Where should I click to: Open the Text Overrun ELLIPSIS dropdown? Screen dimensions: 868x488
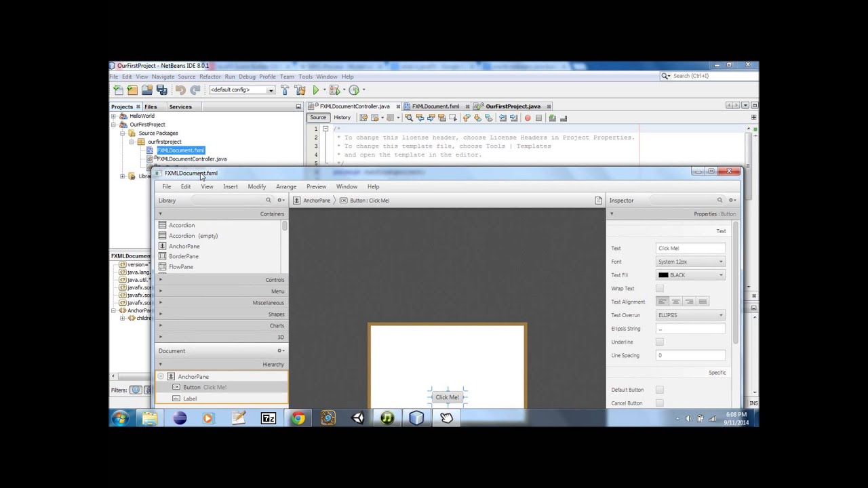click(690, 315)
